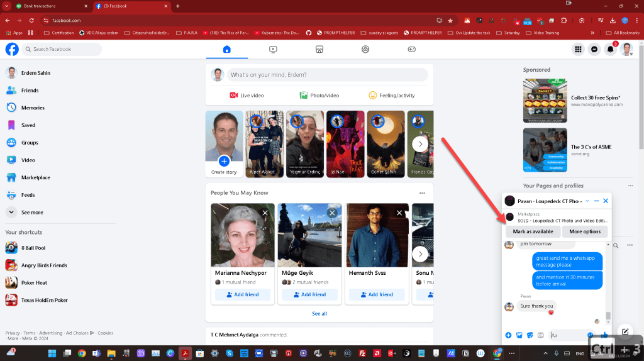Open the Groups tab in top navigation

(x=365, y=49)
